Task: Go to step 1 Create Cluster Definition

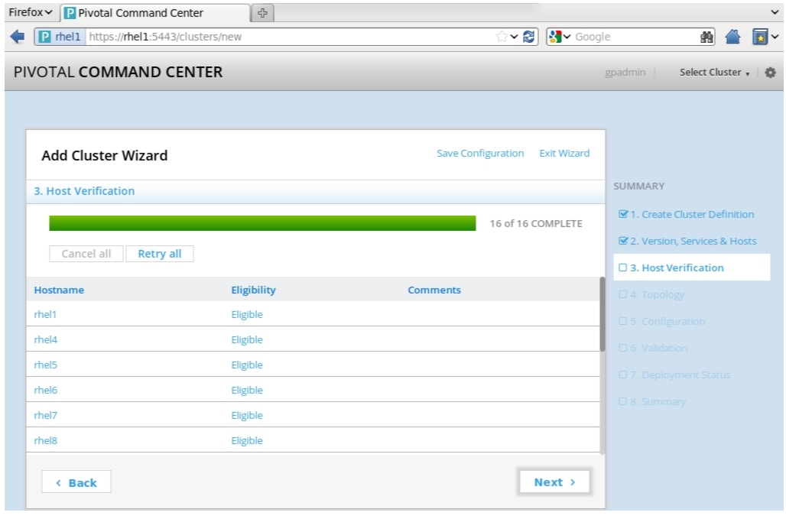Action: (x=692, y=214)
